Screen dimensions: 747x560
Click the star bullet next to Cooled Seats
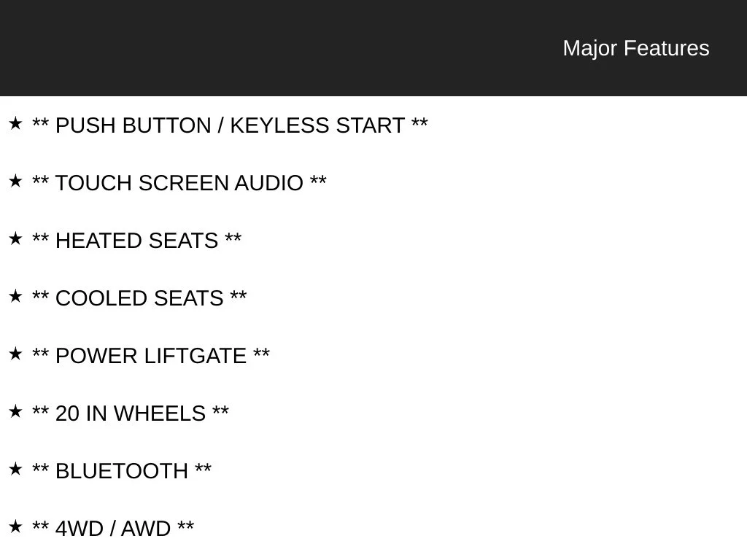[15, 296]
